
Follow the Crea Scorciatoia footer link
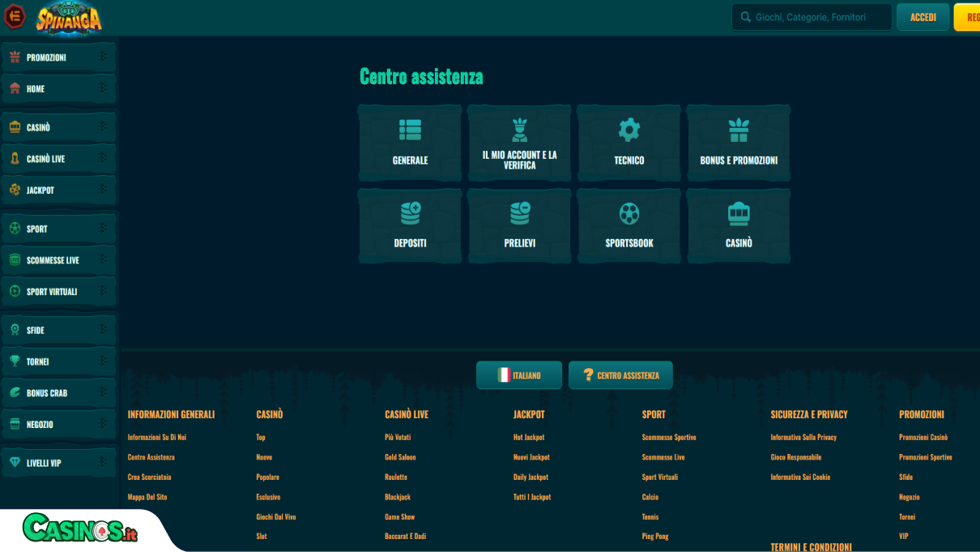(x=150, y=477)
